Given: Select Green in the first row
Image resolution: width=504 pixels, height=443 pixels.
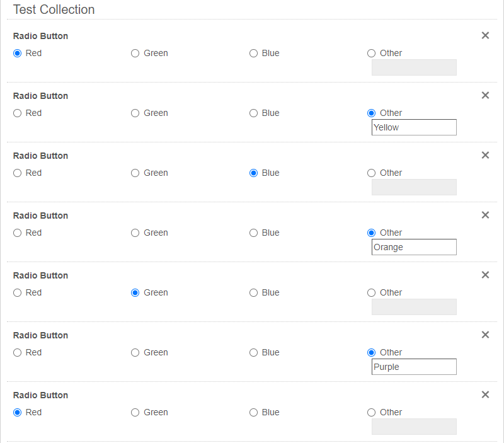Looking at the screenshot, I should 135,54.
